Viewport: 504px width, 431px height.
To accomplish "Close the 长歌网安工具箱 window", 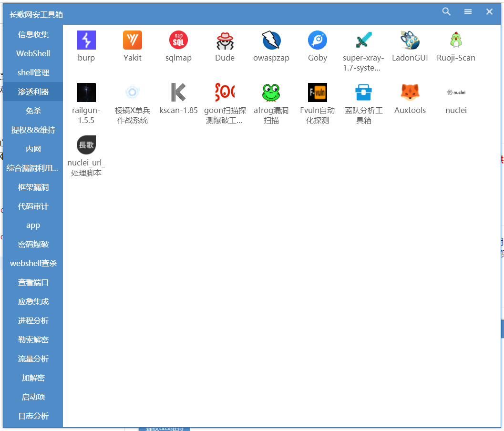I will click(489, 11).
